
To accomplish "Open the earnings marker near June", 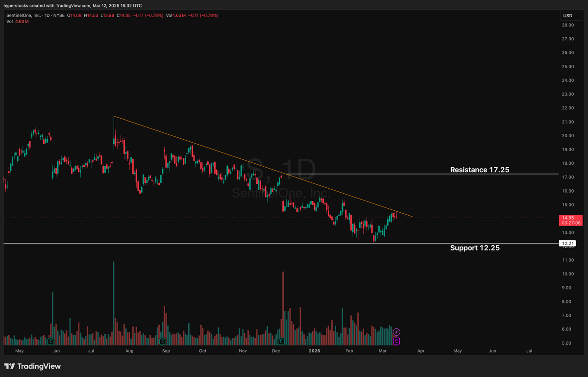I will tap(50, 340).
